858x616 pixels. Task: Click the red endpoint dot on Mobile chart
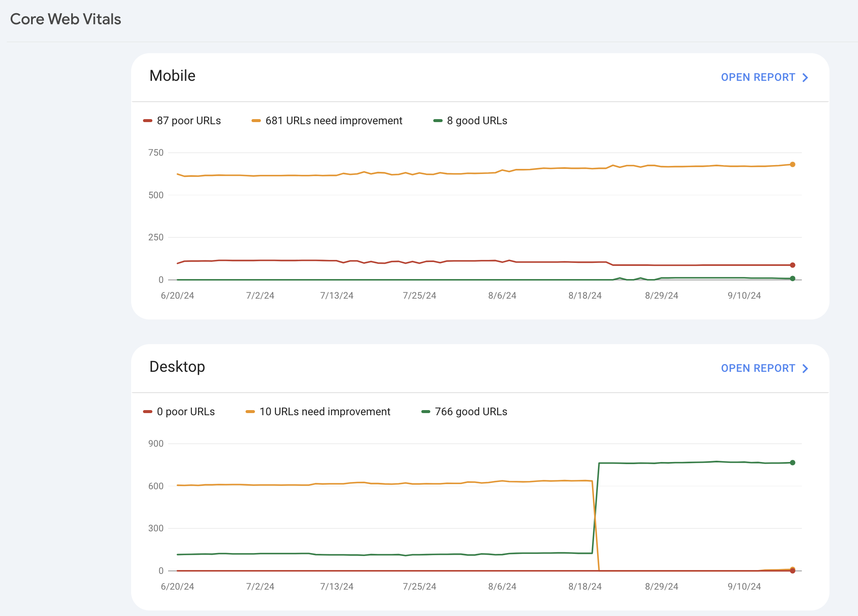pos(792,264)
